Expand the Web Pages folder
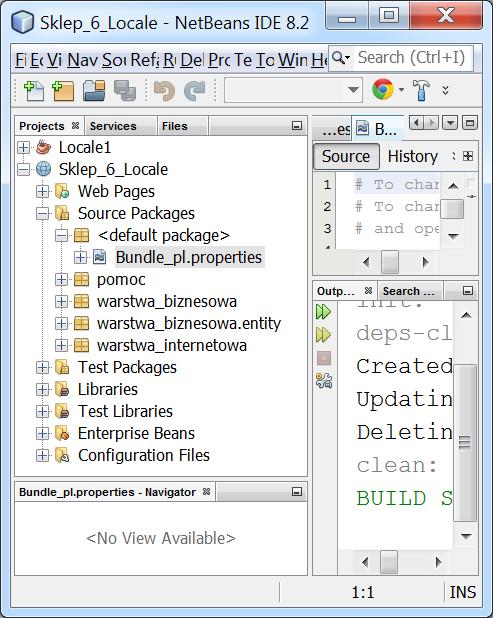The height and width of the screenshot is (618, 493). point(42,192)
